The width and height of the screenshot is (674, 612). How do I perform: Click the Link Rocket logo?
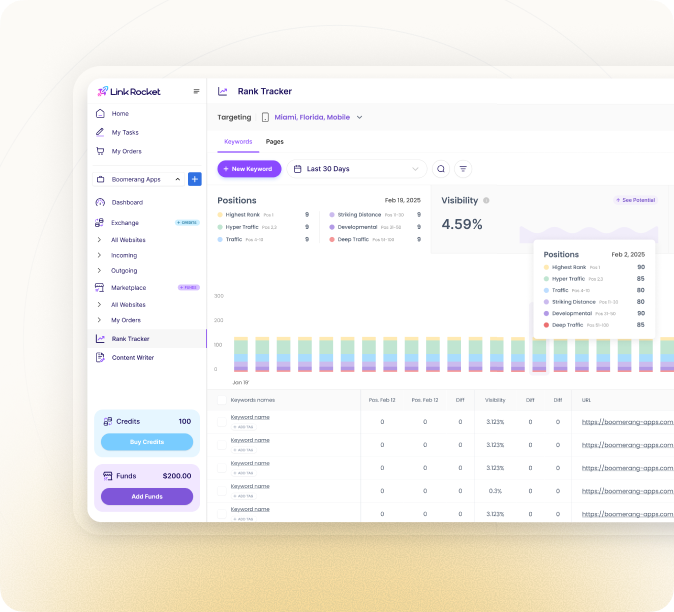[129, 92]
